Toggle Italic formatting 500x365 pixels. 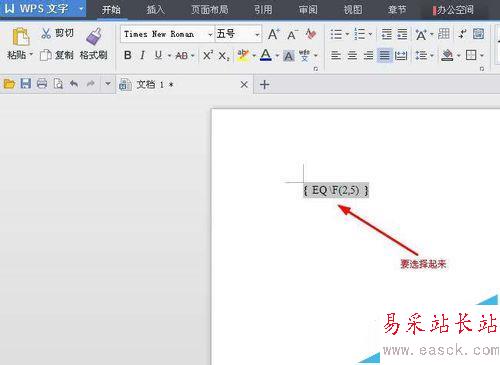tap(143, 55)
